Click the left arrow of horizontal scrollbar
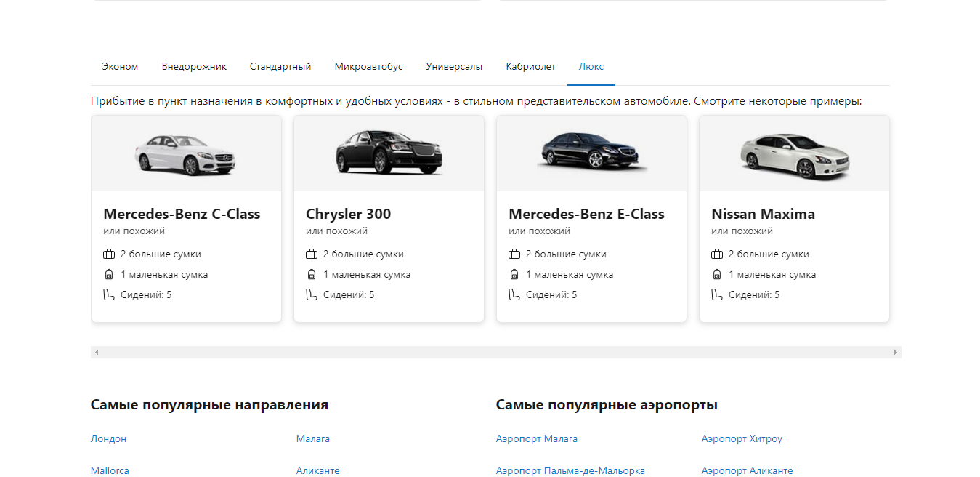Image resolution: width=980 pixels, height=477 pixels. [97, 352]
